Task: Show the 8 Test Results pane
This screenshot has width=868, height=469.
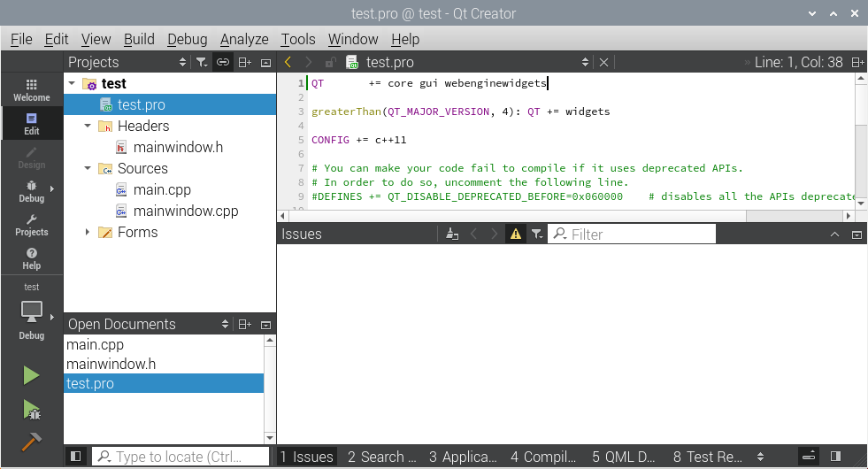Action: click(x=708, y=457)
